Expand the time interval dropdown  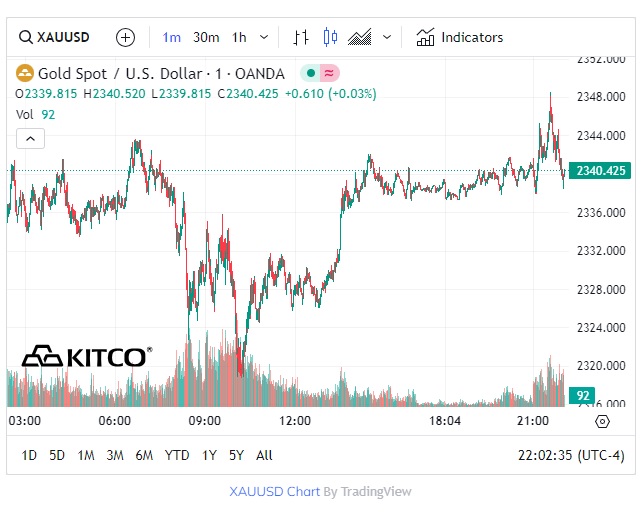pos(264,37)
